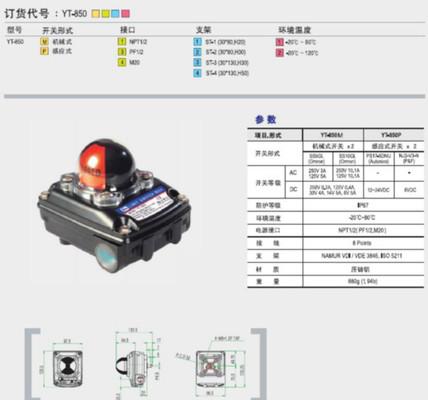Viewport: 428px width, 400px height.
Task: Select the P code box for 感应式
Action: (x=44, y=51)
